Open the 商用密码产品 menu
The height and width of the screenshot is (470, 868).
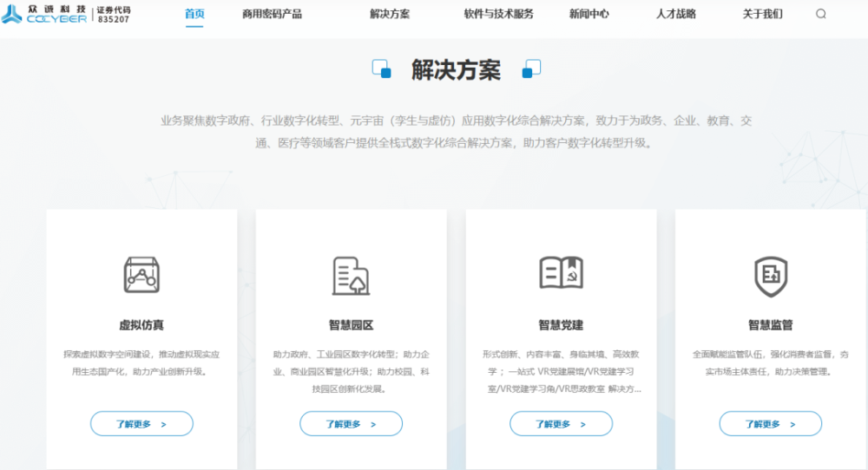click(272, 14)
